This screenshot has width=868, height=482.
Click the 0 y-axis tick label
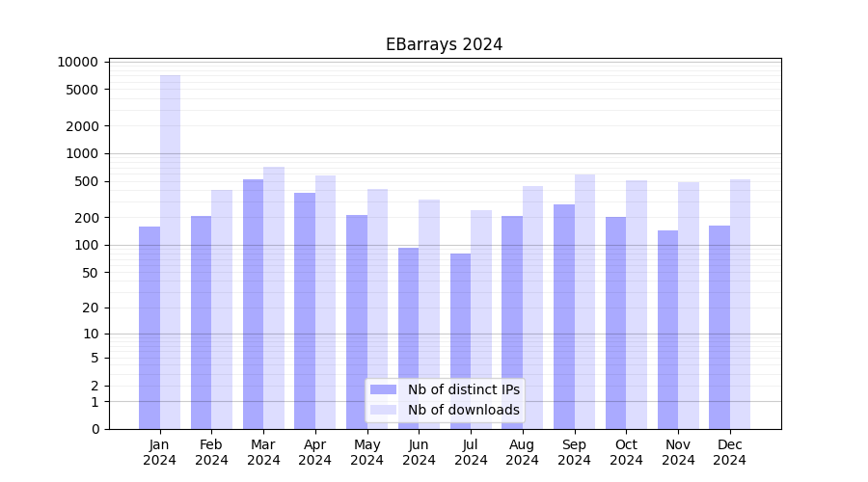[x=95, y=429]
